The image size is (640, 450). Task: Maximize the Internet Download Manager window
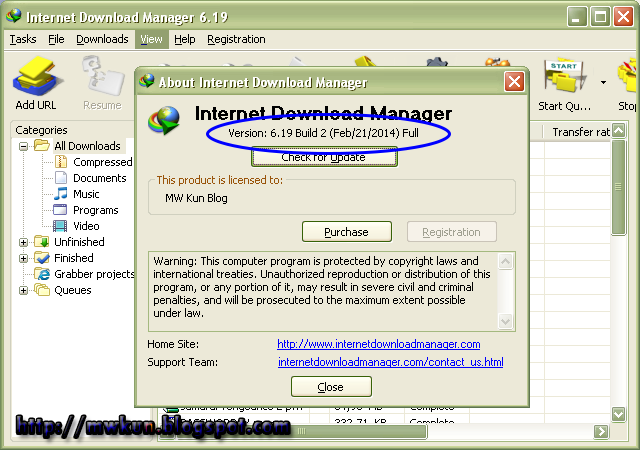[x=600, y=17]
